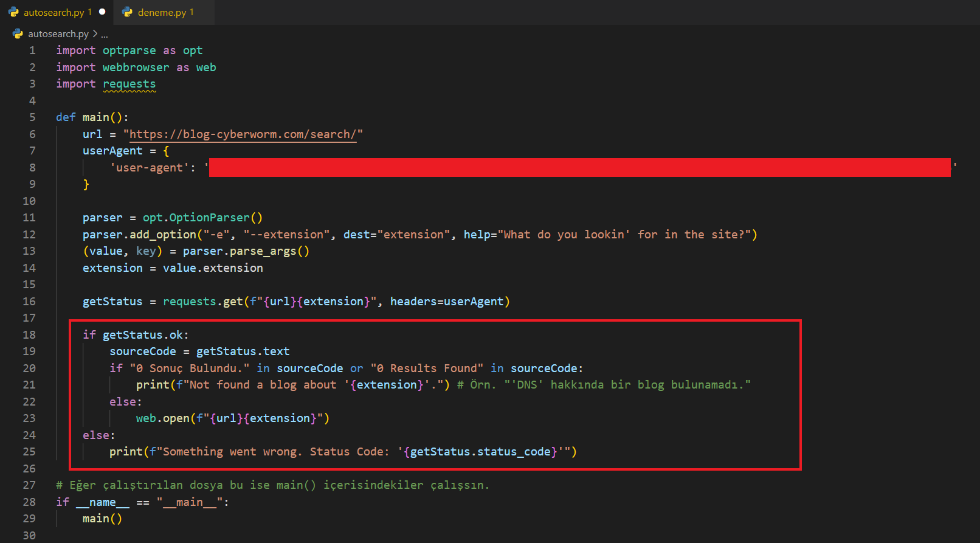
Task: Click the problem count on deneme.py tab
Action: click(x=192, y=12)
